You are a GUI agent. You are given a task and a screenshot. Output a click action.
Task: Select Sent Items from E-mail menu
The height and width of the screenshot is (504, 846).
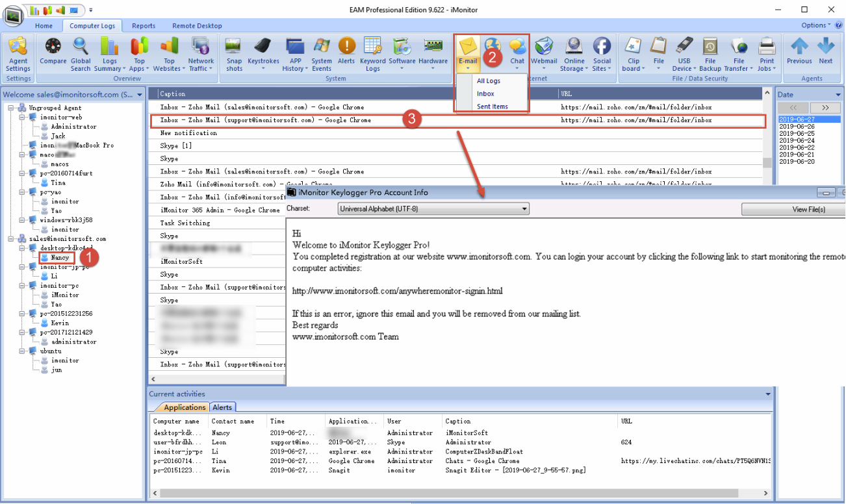tap(493, 107)
